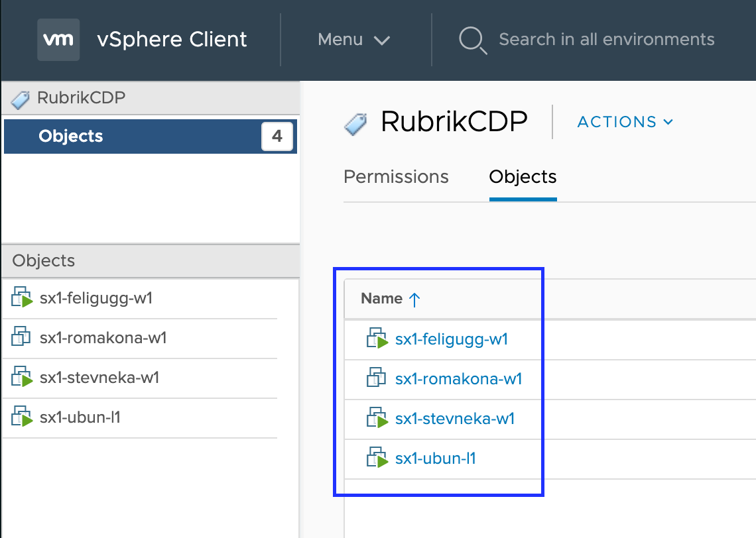Click sx1-ubun-l1 VM icon in the table
This screenshot has height=538, width=756.
click(x=377, y=458)
